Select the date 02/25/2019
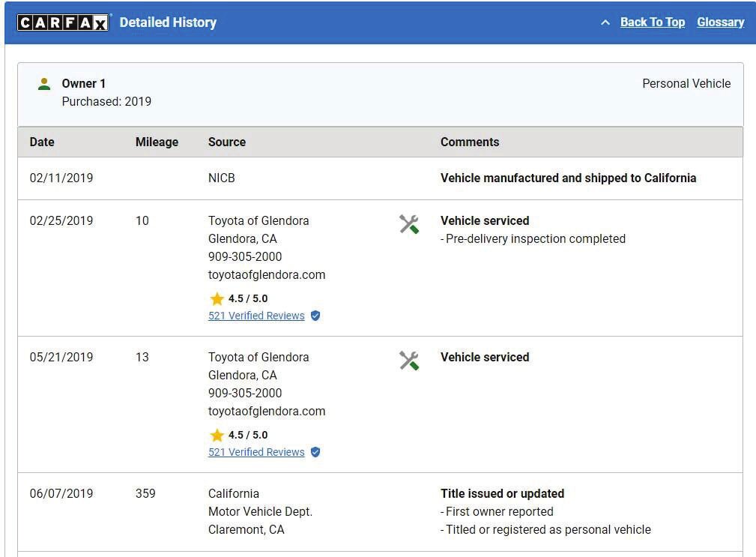The height and width of the screenshot is (557, 756). [61, 221]
